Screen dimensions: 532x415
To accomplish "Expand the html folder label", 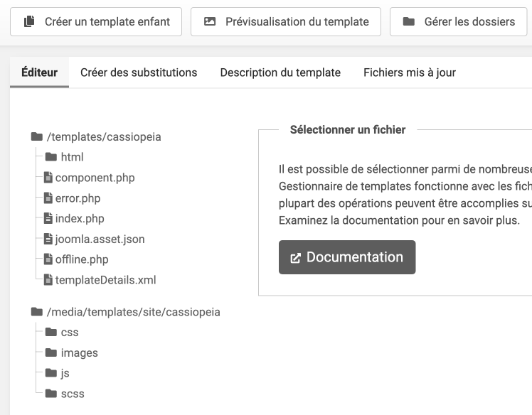I will click(x=73, y=157).
